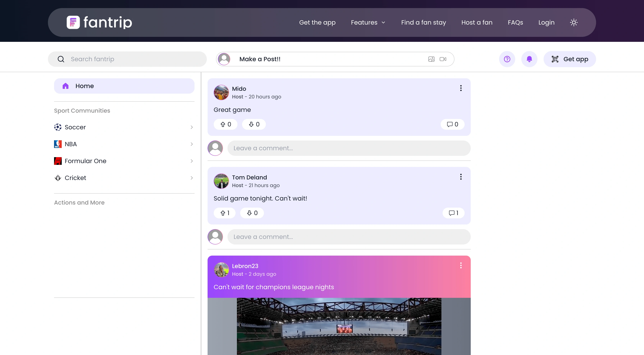Click the user avatar in the post box
The width and height of the screenshot is (644, 355).
click(224, 59)
